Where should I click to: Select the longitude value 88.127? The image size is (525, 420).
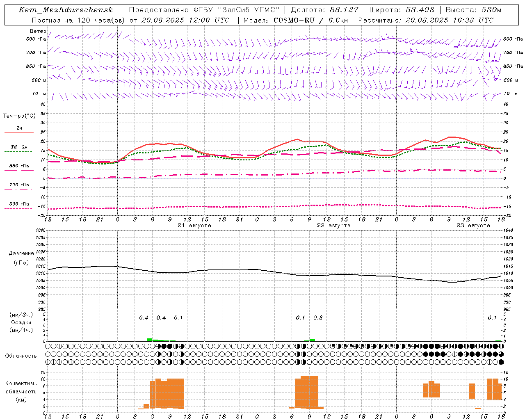(344, 10)
